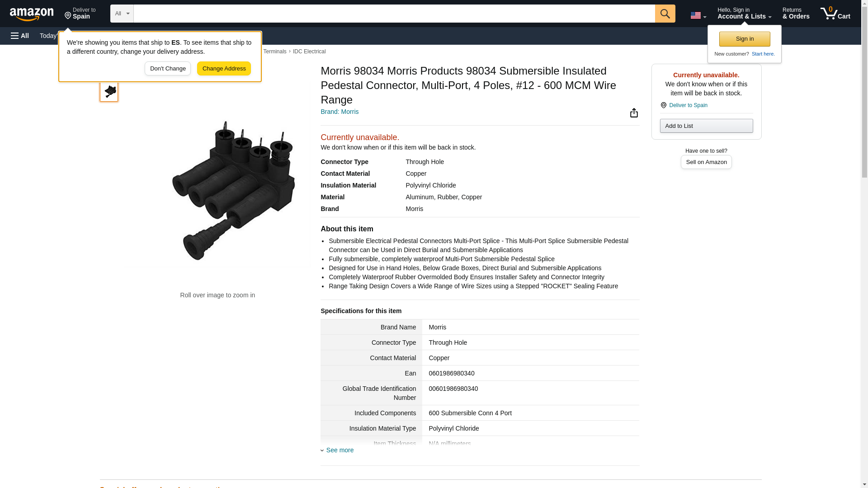Screen dimensions: 868x488
Task: Follow the Brand: Morris link
Action: tap(339, 112)
